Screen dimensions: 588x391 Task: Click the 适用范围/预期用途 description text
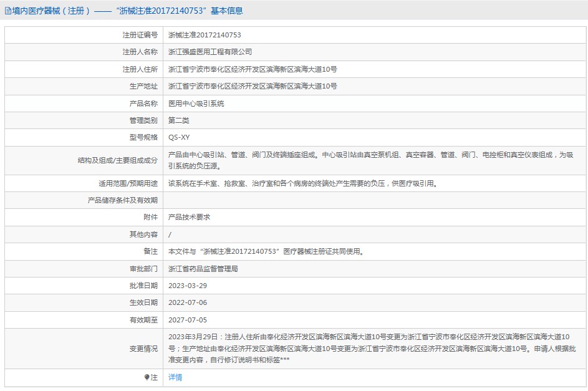302,183
